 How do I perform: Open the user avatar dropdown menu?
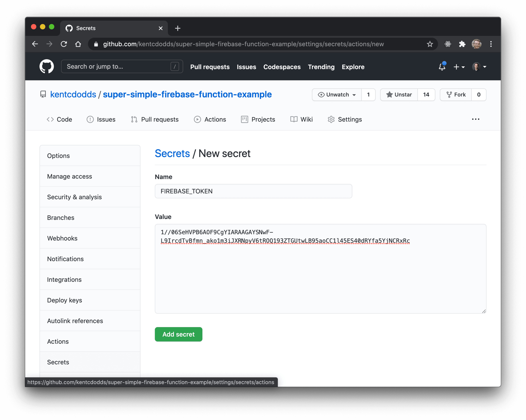(479, 67)
